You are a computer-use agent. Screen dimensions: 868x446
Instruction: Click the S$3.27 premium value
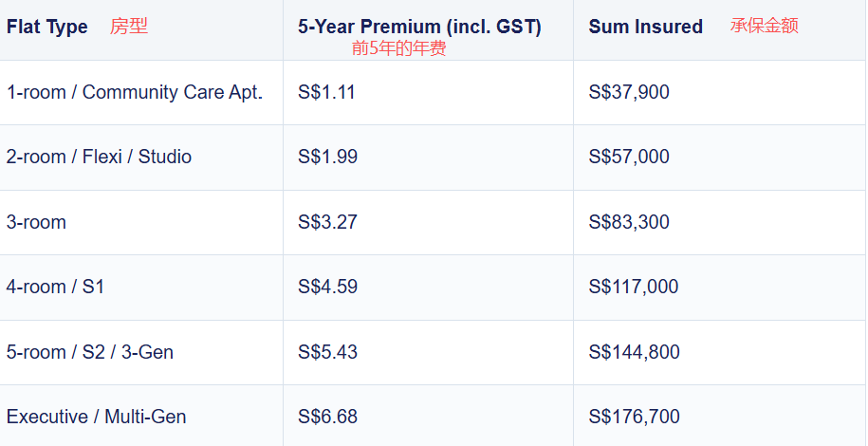pos(327,222)
